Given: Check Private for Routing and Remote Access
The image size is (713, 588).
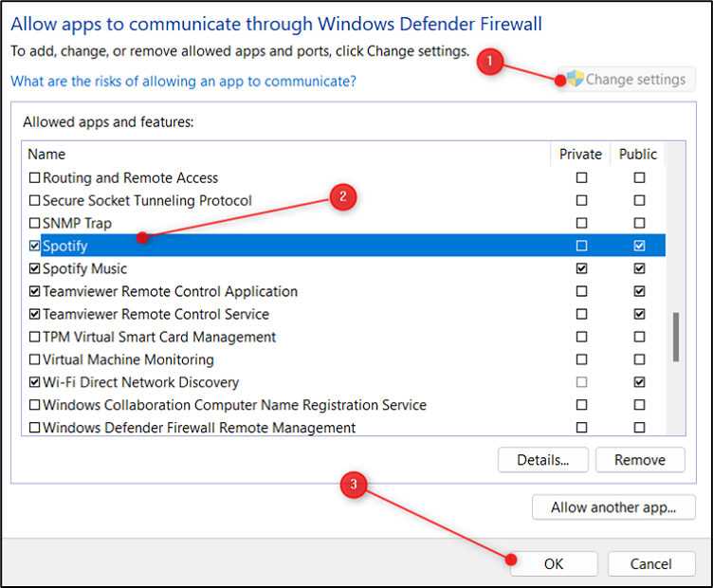Looking at the screenshot, I should [x=581, y=177].
